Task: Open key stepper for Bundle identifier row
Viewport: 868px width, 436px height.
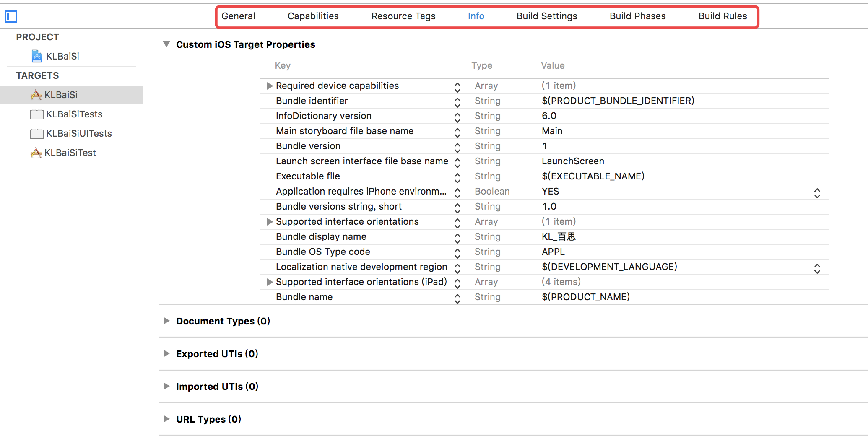Action: (457, 101)
